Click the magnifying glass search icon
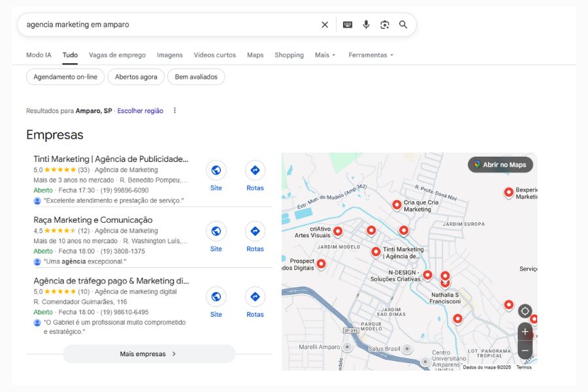588x392 pixels. 403,25
